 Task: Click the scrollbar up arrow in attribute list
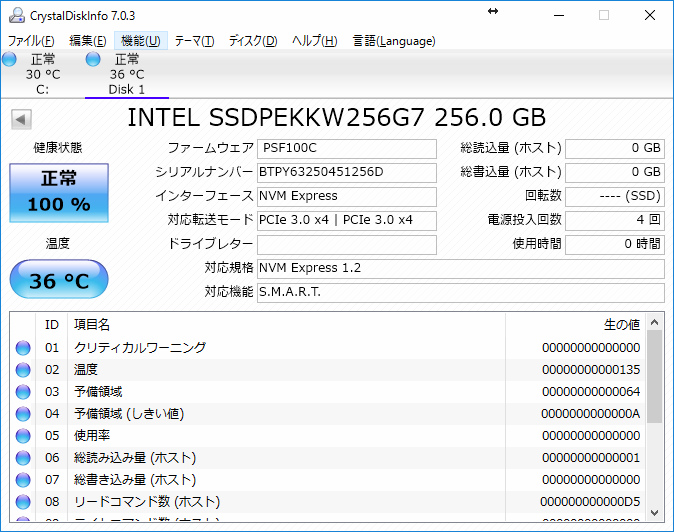(x=654, y=322)
